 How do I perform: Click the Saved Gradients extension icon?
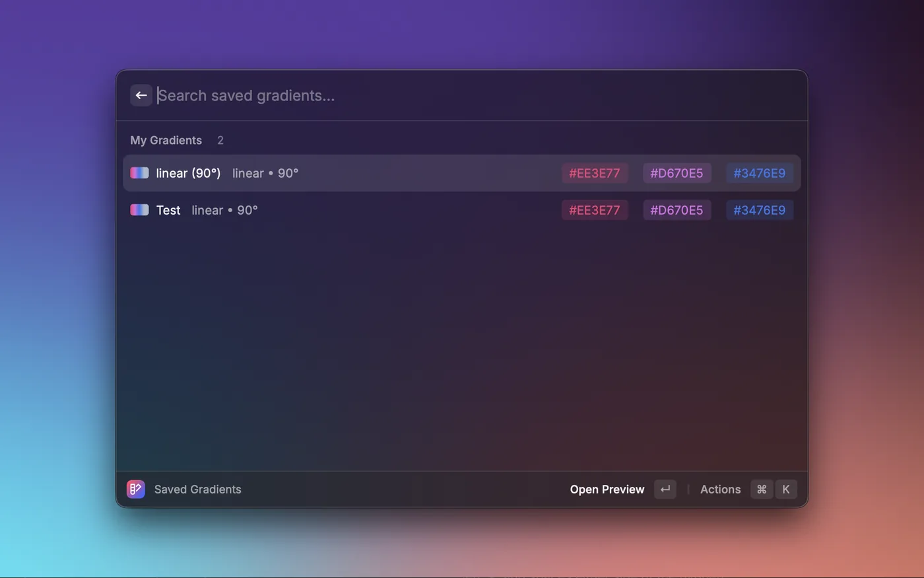coord(136,489)
